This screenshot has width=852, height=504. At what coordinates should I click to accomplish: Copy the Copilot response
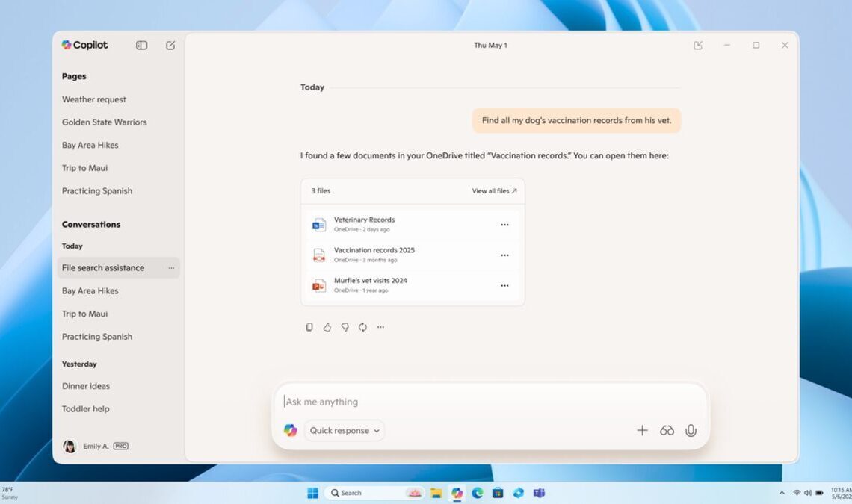(x=309, y=327)
